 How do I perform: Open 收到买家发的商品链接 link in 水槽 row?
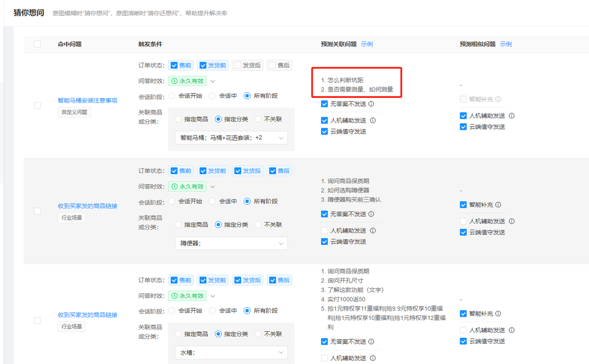87,315
